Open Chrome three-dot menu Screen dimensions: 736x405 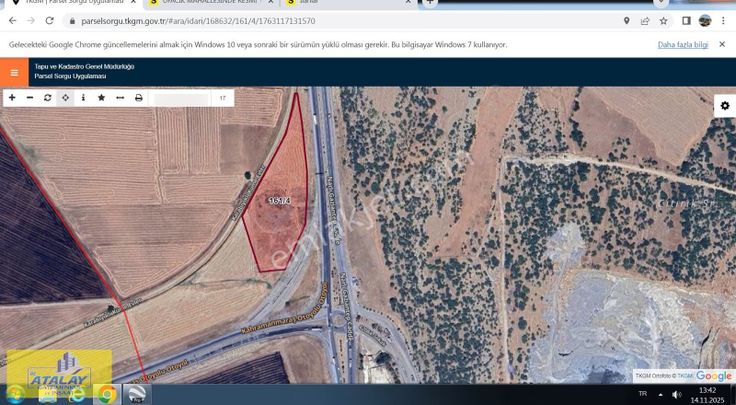724,20
